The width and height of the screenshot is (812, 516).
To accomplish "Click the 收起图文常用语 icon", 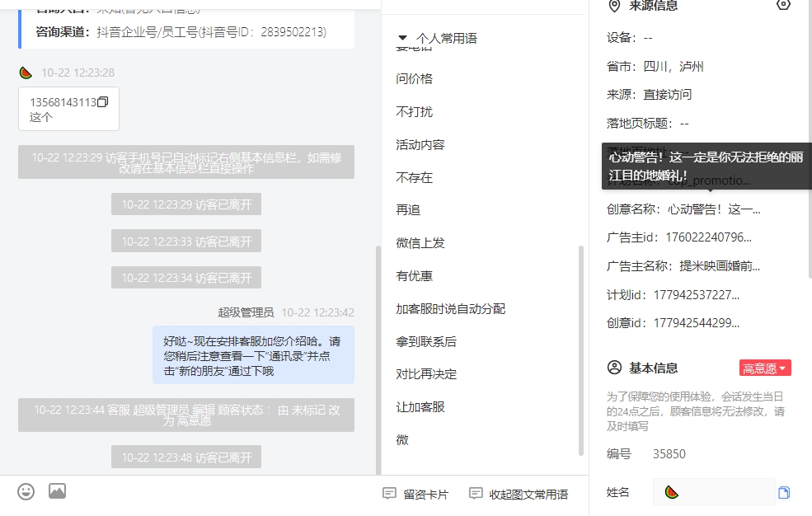I will (x=476, y=493).
